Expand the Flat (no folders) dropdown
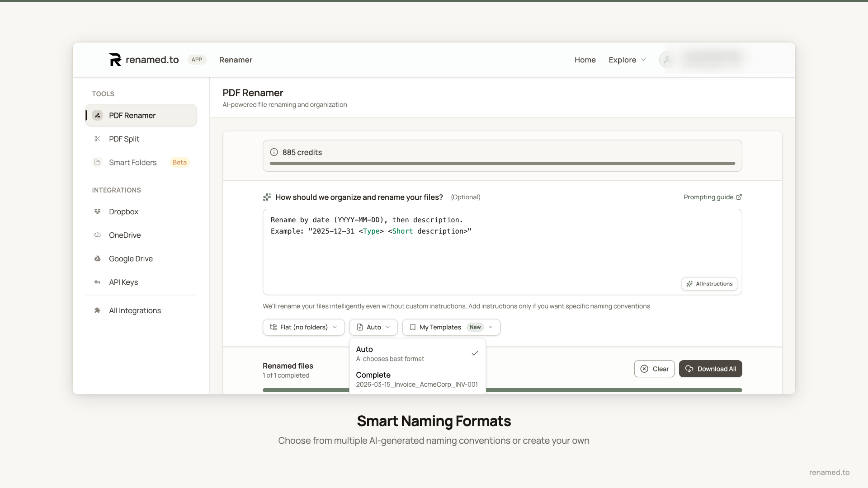The width and height of the screenshot is (868, 488). pos(303,327)
